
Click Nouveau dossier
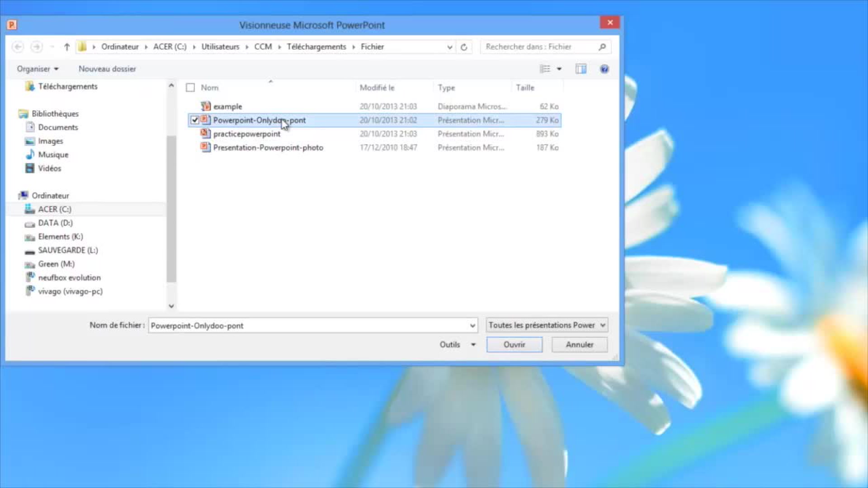pos(107,69)
